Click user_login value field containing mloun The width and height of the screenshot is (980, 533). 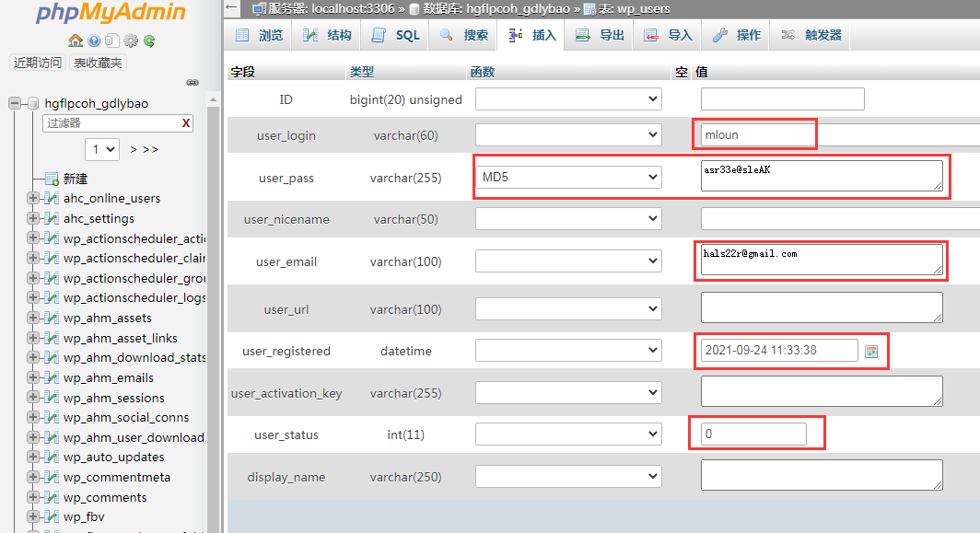[840, 135]
